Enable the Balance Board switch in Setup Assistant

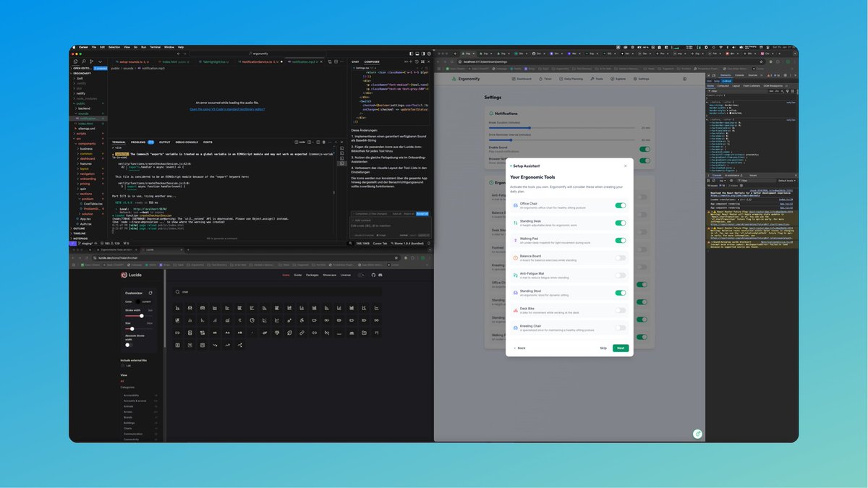621,257
